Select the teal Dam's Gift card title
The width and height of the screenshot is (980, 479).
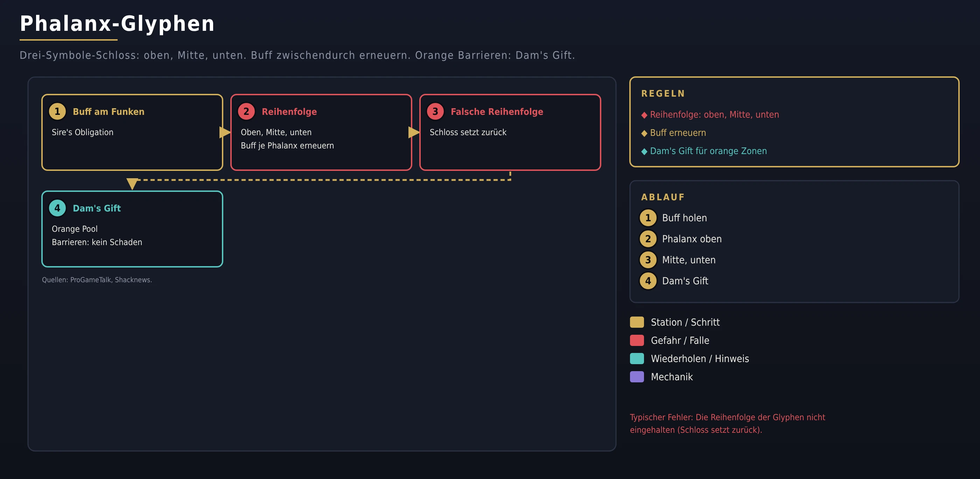pyautogui.click(x=97, y=208)
